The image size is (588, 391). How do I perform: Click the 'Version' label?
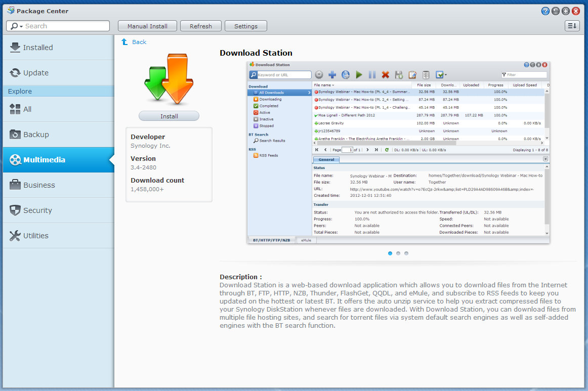[x=143, y=158]
